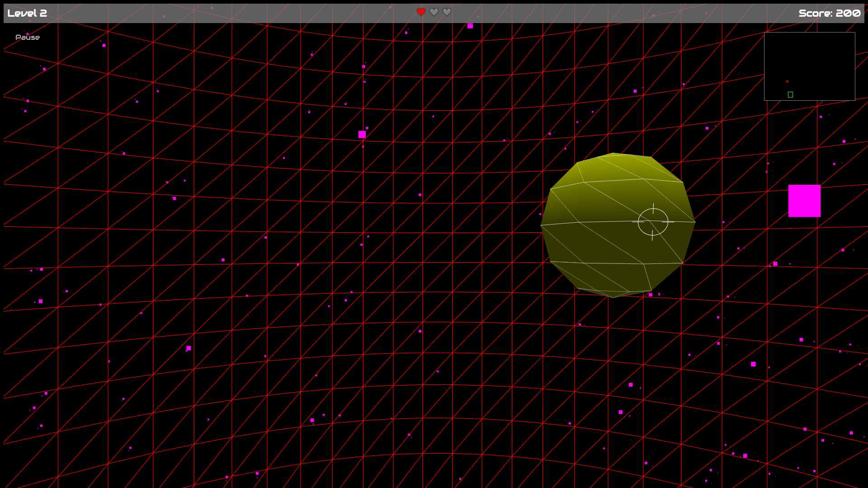
Task: Click the middle grey heart icon
Action: (434, 12)
